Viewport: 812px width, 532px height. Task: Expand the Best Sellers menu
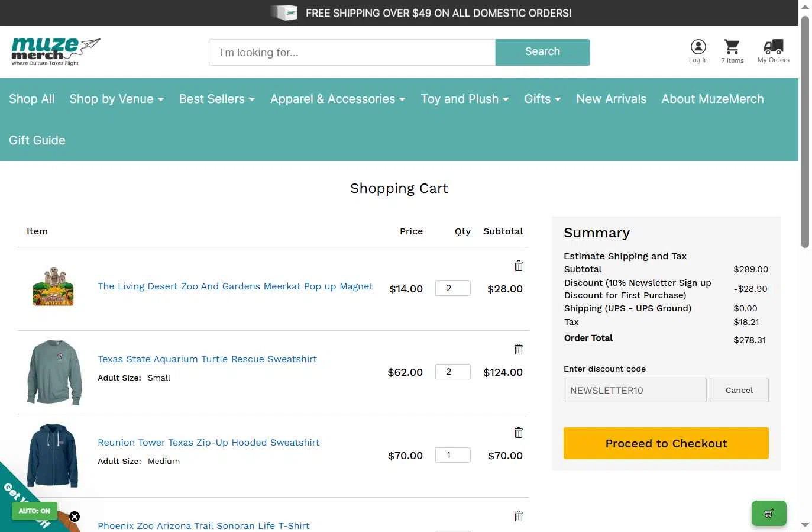click(217, 99)
